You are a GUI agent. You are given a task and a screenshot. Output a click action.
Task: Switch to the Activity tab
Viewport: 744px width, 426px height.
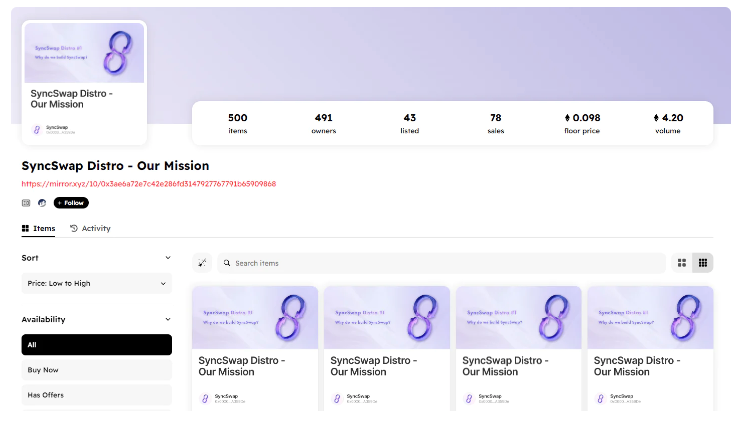coord(90,228)
